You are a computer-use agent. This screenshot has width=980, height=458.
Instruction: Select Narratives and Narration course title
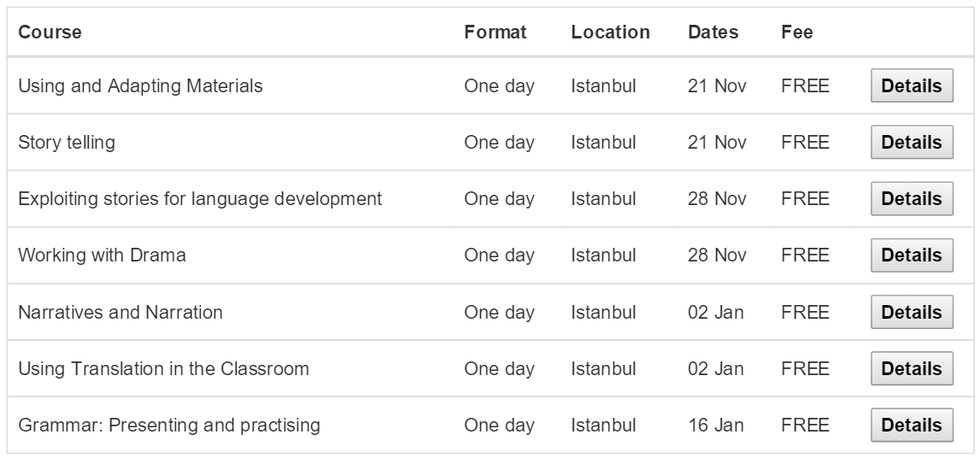[x=120, y=312]
